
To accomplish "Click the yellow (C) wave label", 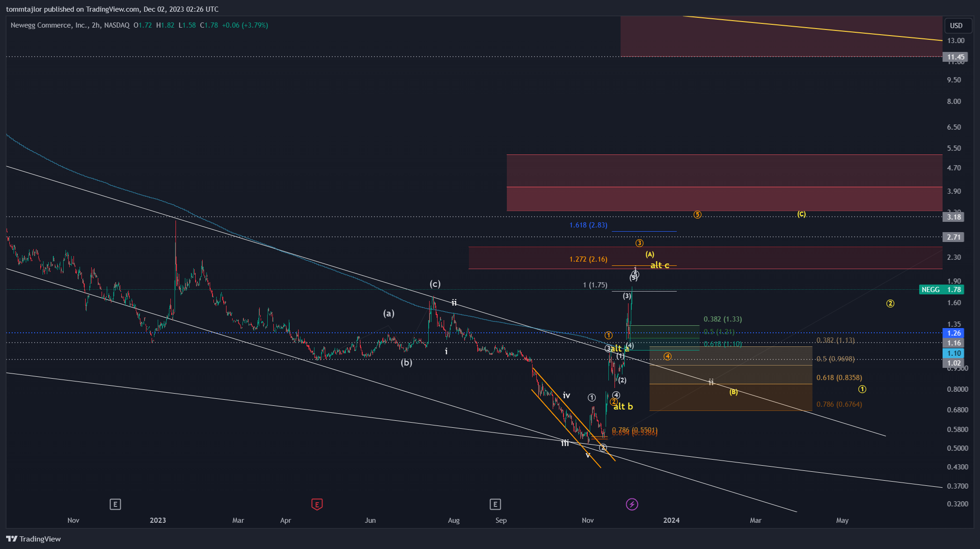I will (x=802, y=214).
